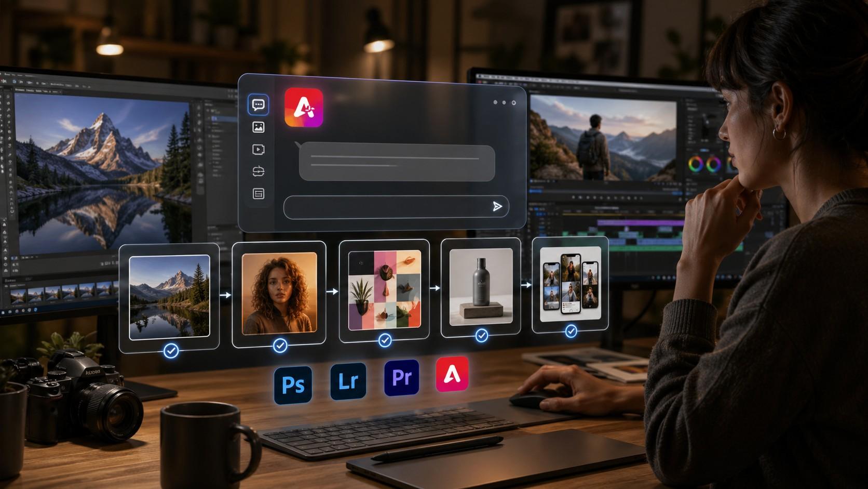Select the image icon in assistant sidebar
868x489 pixels.
click(258, 127)
